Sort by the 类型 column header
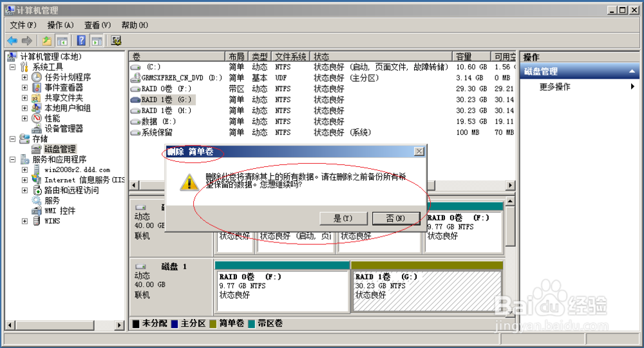Screen dimensions: 644x348 260,56
